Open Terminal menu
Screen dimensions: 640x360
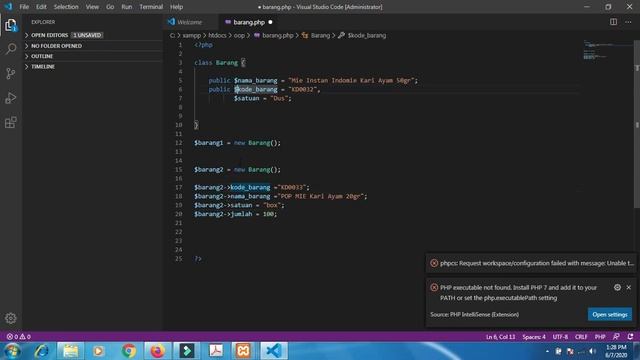tap(151, 7)
